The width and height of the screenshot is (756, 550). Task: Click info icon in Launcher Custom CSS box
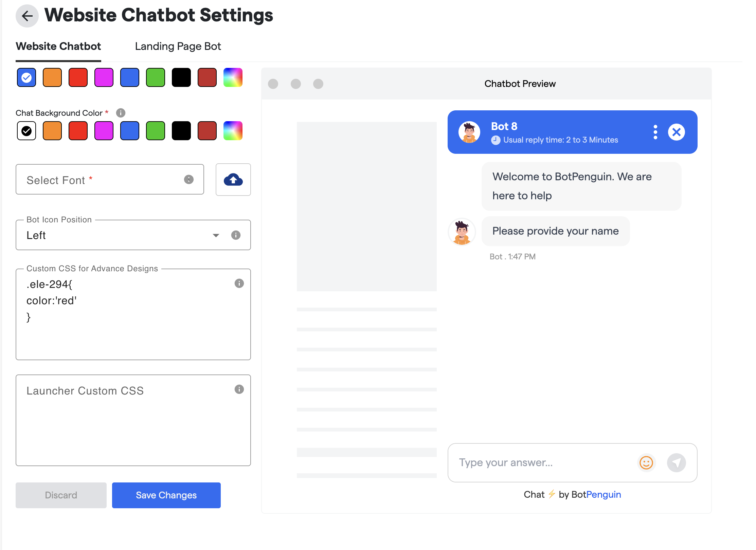(239, 389)
